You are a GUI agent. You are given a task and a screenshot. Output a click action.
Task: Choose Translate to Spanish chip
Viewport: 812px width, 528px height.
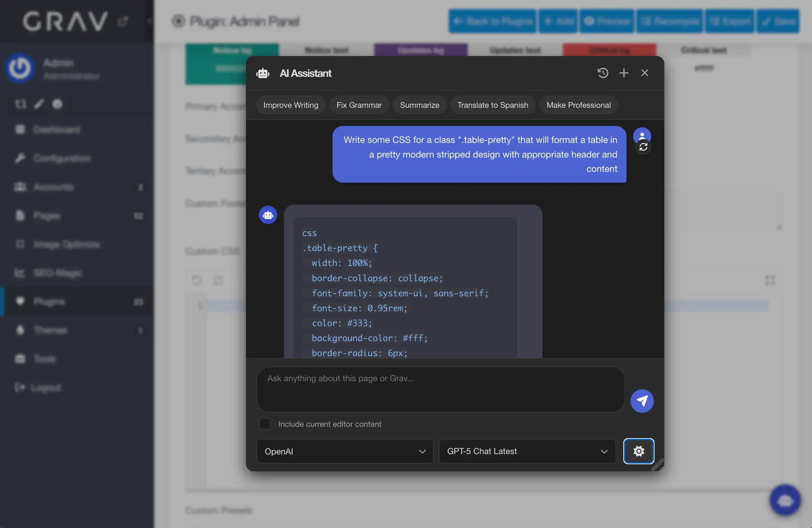pos(492,105)
